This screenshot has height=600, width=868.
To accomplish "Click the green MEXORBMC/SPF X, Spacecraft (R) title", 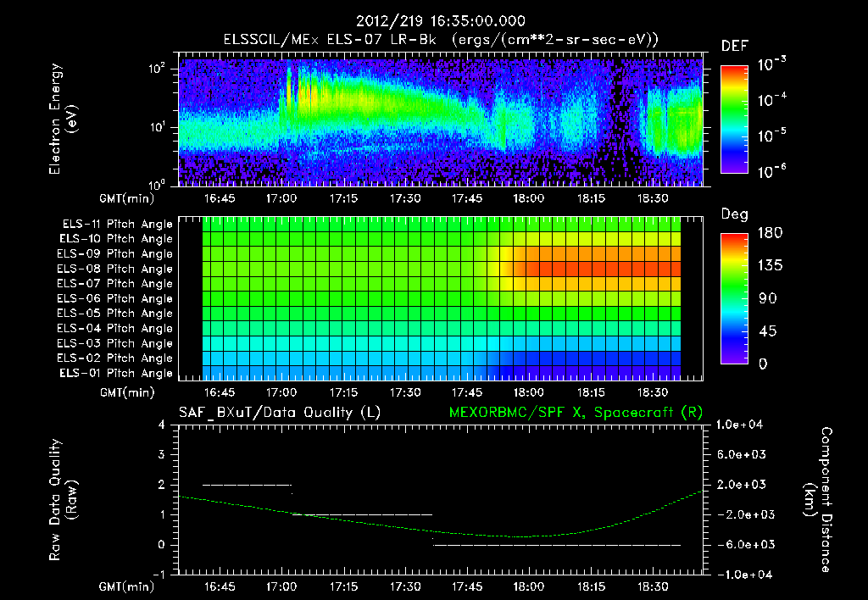I will point(576,413).
